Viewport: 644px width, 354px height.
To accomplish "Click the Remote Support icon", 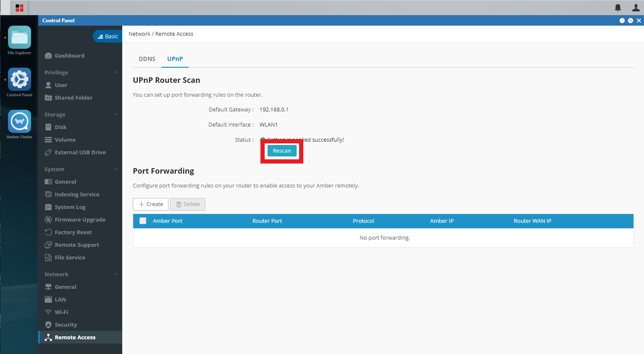I will [x=48, y=245].
